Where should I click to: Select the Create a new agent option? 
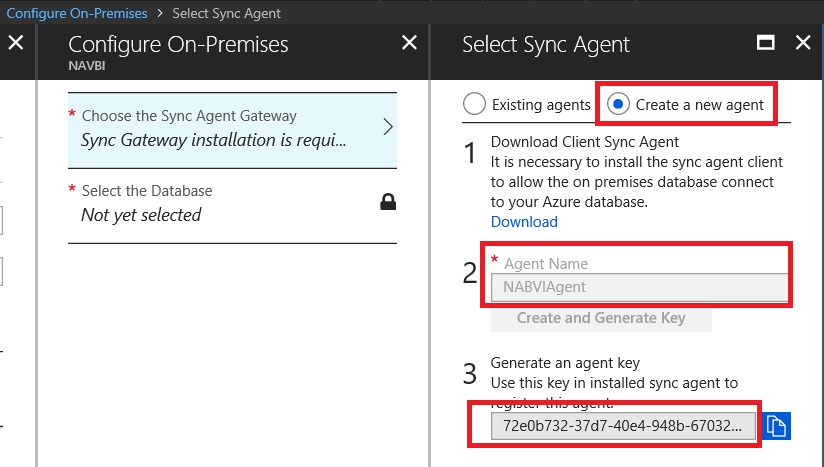coord(685,105)
